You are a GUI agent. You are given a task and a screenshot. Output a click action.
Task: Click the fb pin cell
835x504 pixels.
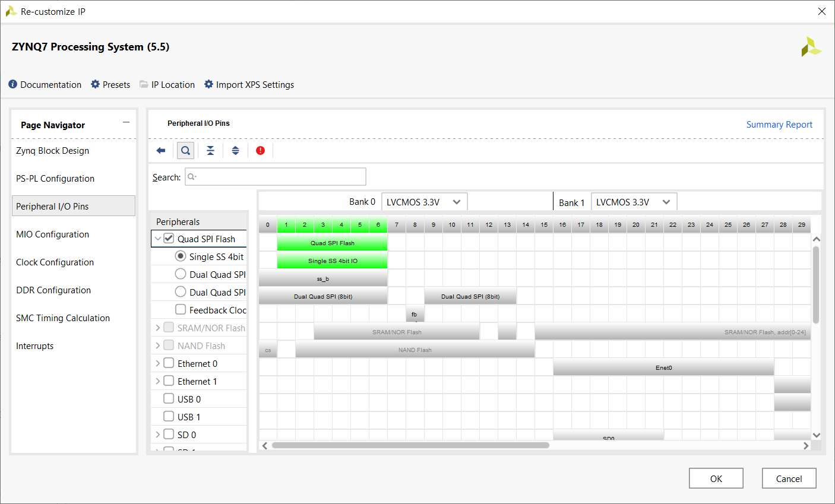coord(415,314)
